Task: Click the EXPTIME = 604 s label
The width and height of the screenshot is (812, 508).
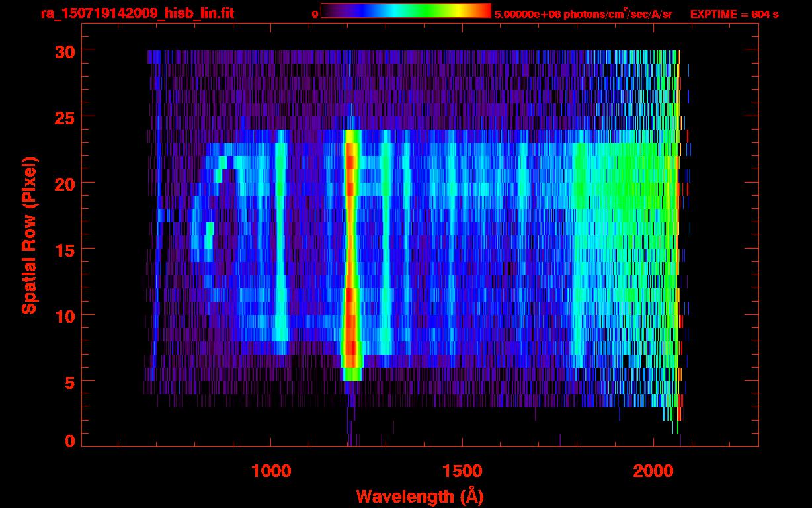Action: [x=734, y=14]
